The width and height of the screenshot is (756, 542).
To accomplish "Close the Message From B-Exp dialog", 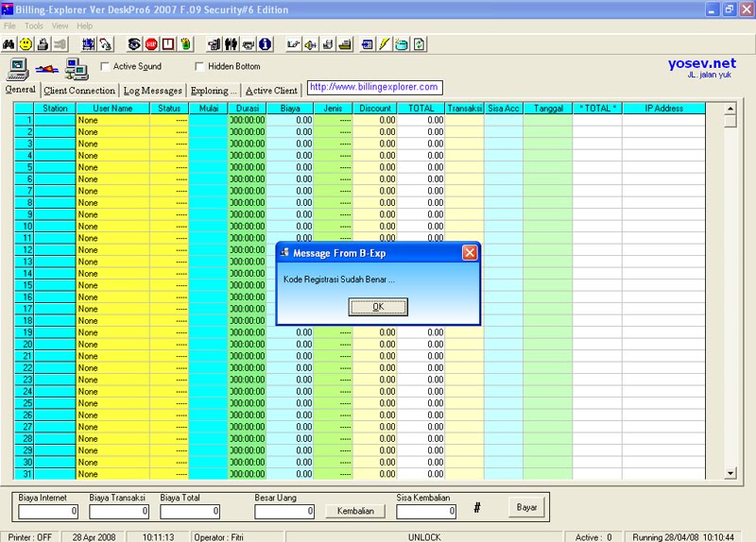I will click(470, 253).
